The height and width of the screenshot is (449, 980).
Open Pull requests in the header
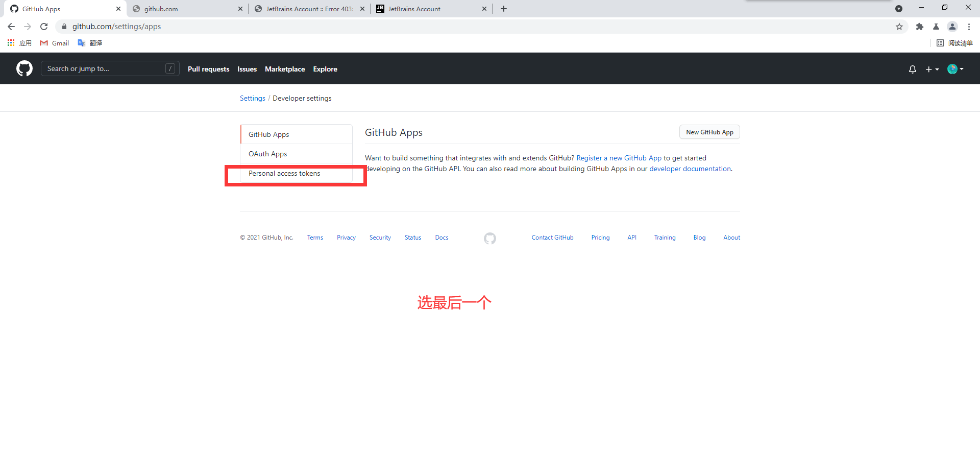(208, 69)
